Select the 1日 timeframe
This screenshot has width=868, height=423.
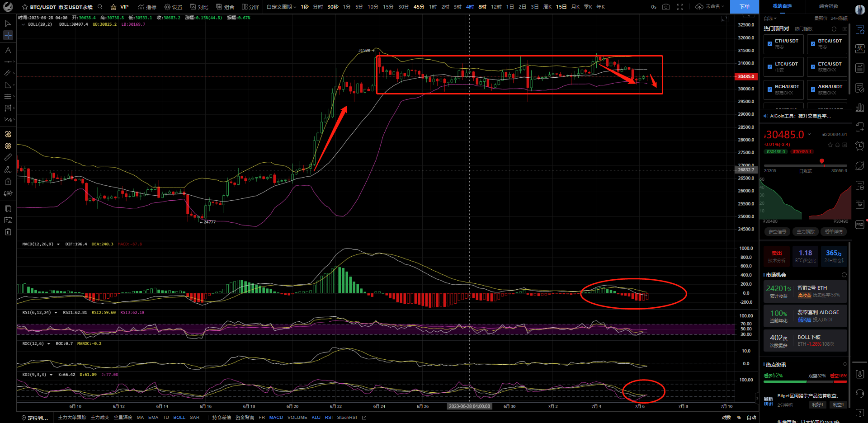click(510, 7)
